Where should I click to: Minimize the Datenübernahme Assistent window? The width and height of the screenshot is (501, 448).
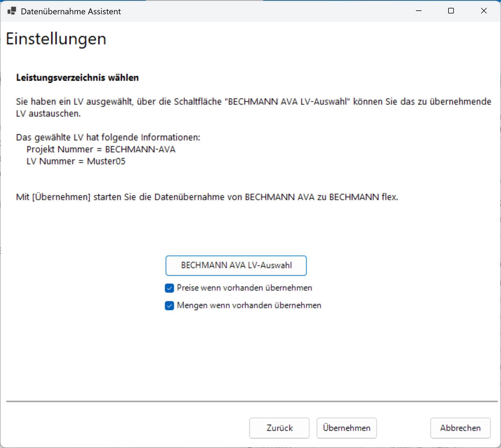[418, 11]
